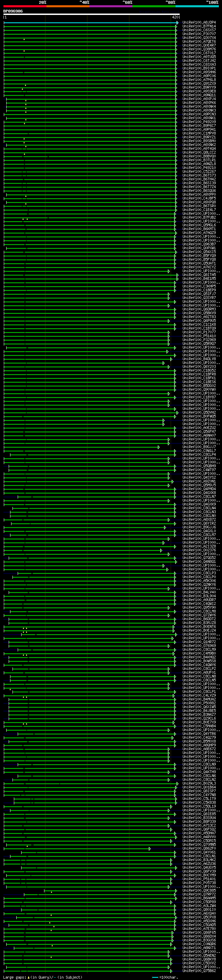Screen dimensions: 222x980
Task: Open hit UniRef100_C6SXS7
Action: pos(199,30)
